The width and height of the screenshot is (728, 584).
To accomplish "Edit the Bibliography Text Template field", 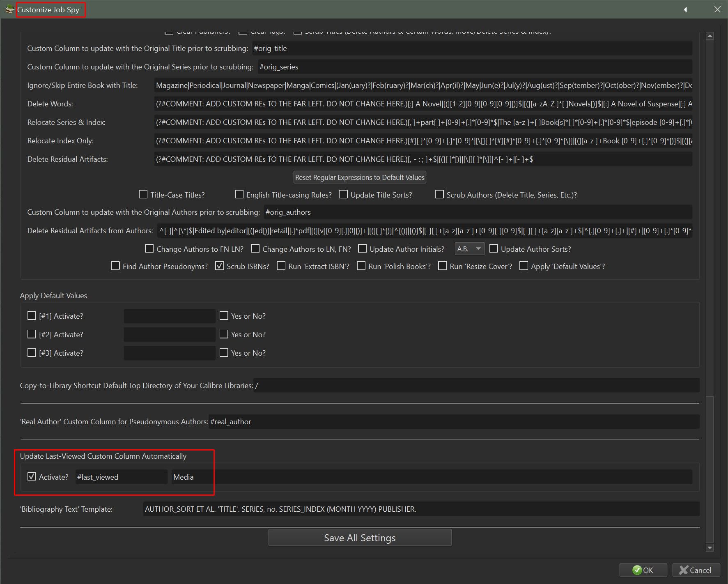I will pos(421,509).
